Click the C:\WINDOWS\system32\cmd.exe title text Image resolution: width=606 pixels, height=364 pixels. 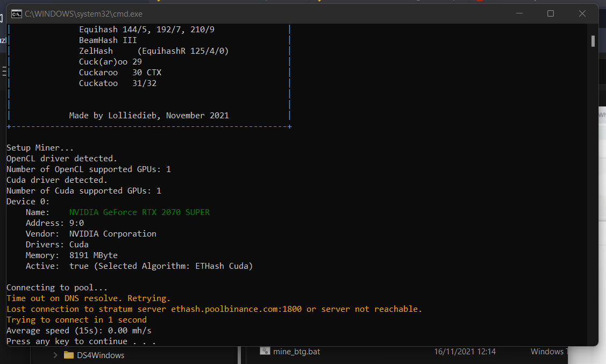83,14
